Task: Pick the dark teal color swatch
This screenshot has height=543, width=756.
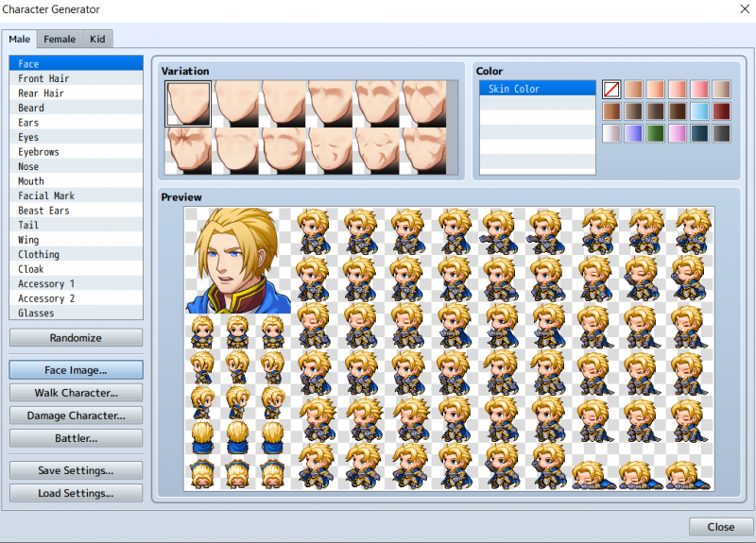Action: coord(699,133)
